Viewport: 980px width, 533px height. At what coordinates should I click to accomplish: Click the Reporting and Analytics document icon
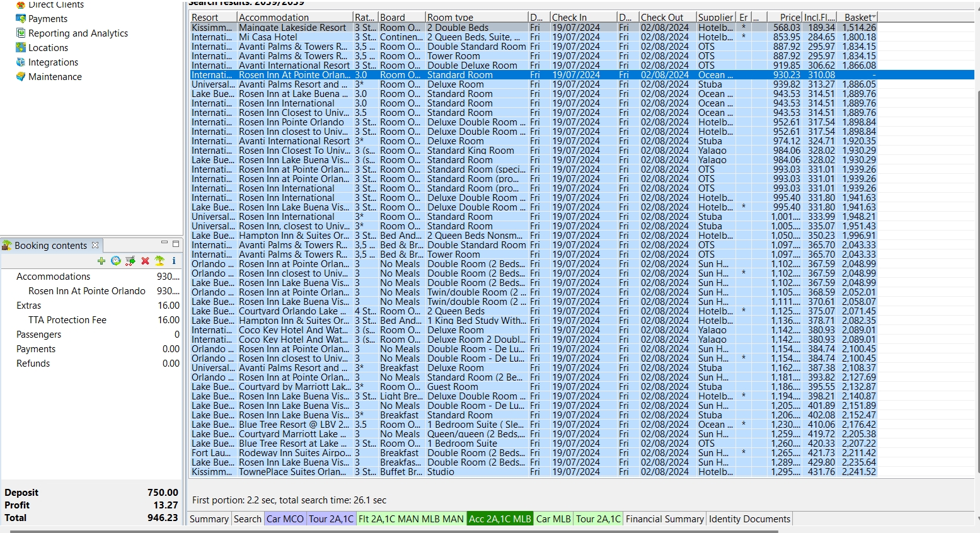tap(21, 33)
